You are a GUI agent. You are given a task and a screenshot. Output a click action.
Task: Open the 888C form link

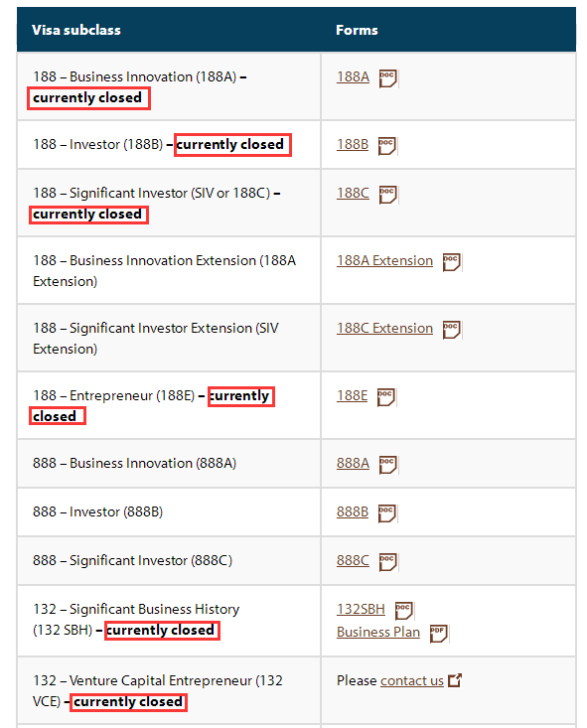tap(353, 560)
